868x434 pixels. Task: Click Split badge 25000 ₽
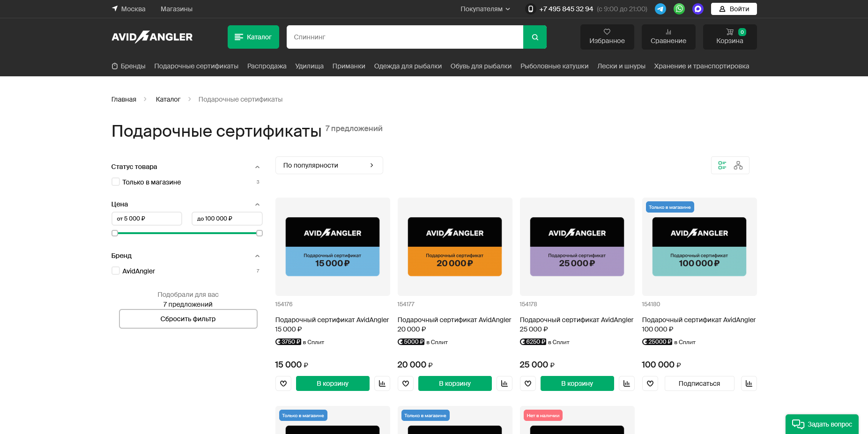[657, 342]
